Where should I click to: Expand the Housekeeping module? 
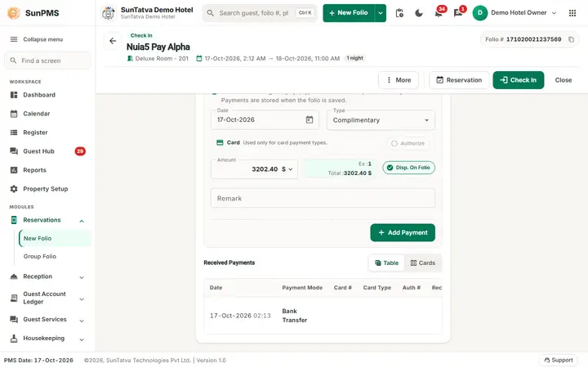82,339
